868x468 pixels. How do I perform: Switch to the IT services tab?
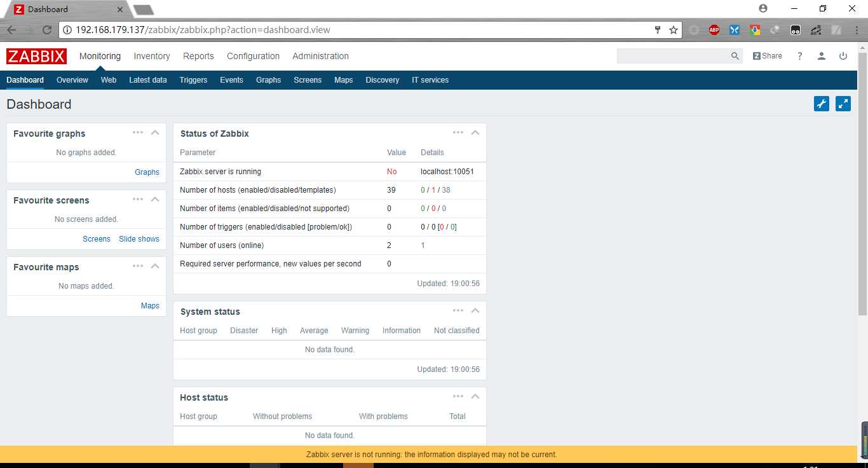coord(430,80)
